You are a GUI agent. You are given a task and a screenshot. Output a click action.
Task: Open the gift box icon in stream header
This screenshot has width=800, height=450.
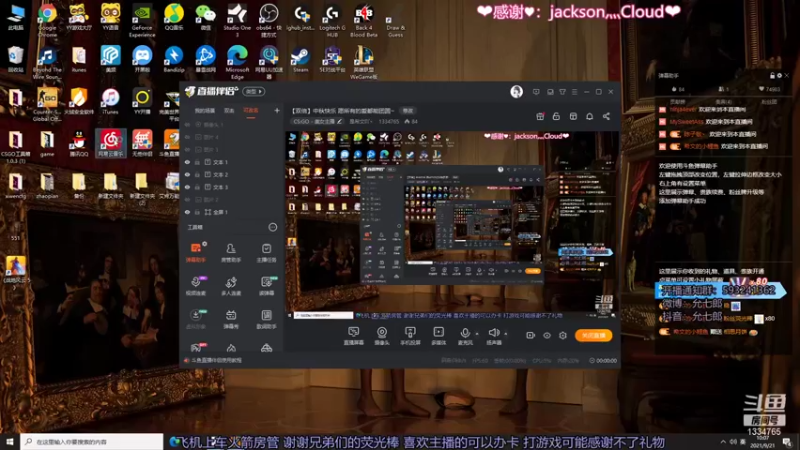point(540,116)
